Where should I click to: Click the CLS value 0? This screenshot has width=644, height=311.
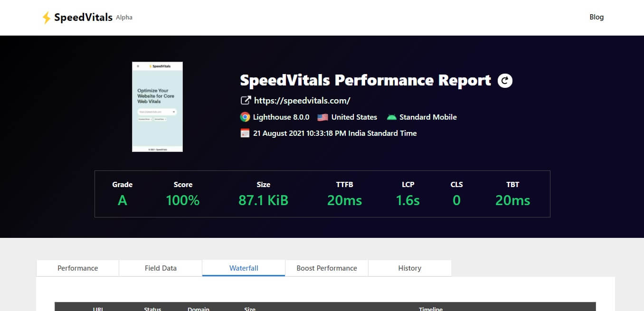456,200
